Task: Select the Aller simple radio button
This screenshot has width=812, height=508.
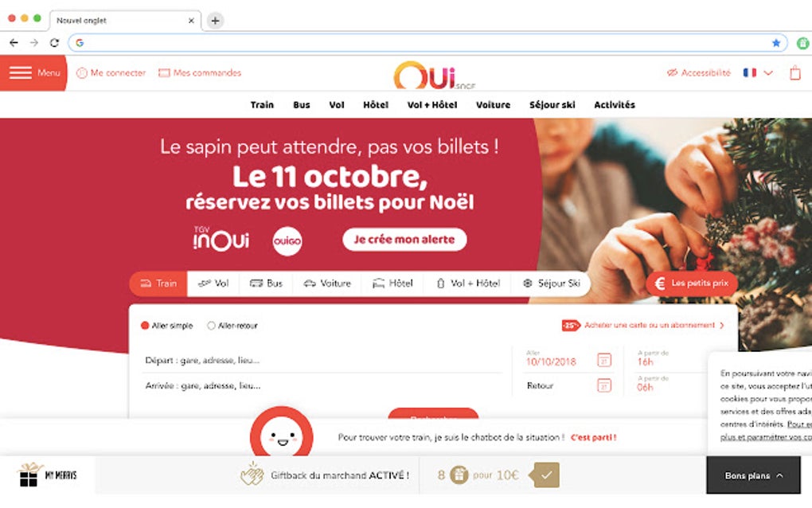Action: coord(145,325)
